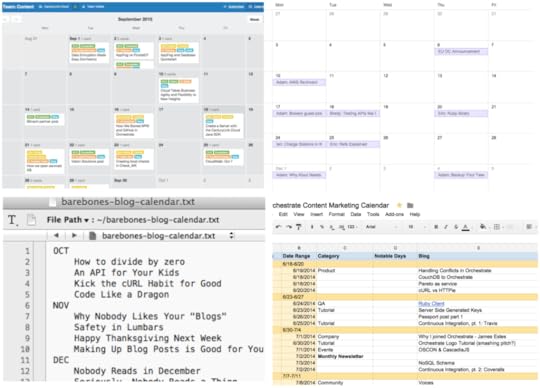Open the Edit menu in the spreadsheet
This screenshot has width=540, height=388.
283,214
